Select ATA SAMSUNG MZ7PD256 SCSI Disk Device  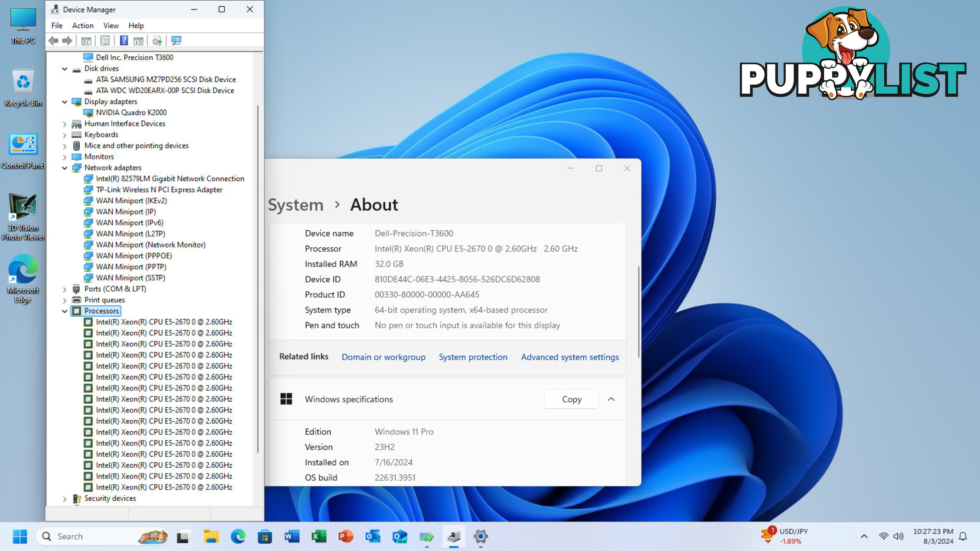tap(166, 80)
